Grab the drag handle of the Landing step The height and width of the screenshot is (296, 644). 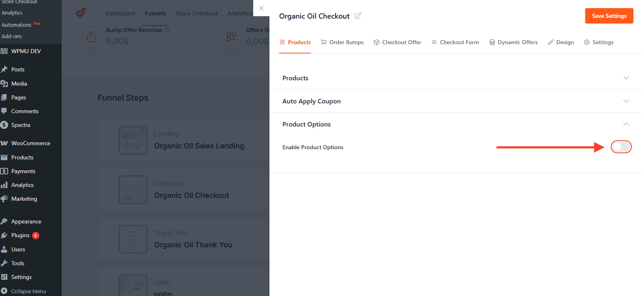pyautogui.click(x=110, y=140)
